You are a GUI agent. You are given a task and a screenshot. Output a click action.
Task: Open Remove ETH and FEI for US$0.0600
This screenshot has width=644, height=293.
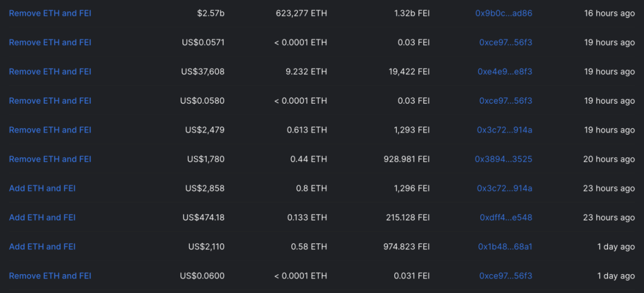[x=50, y=276]
